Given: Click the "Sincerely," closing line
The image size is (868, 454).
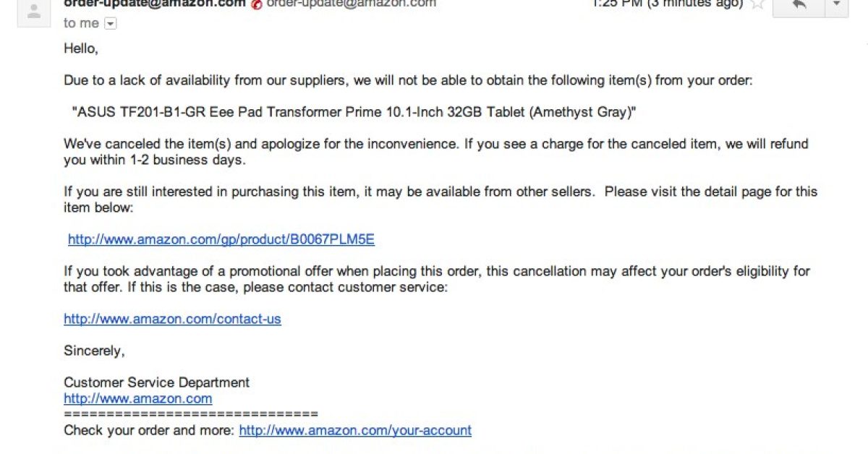Looking at the screenshot, I should point(94,351).
